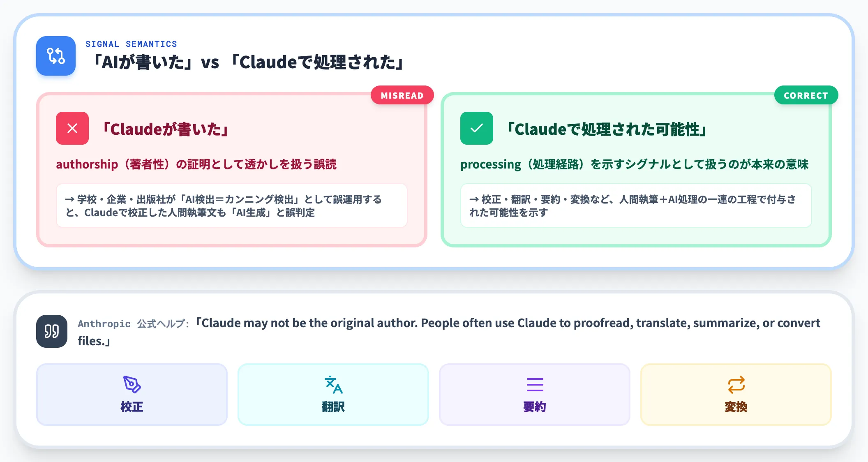868x462 pixels.
Task: Click the lines icon above 要約
Action: point(535,385)
